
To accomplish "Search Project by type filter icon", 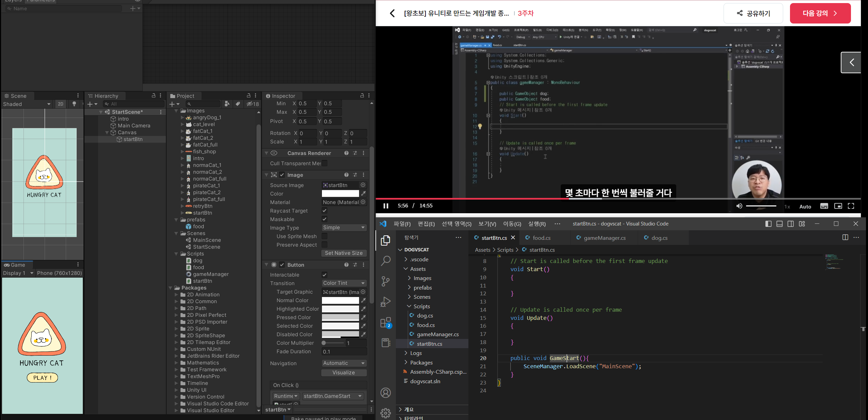I will coord(227,104).
